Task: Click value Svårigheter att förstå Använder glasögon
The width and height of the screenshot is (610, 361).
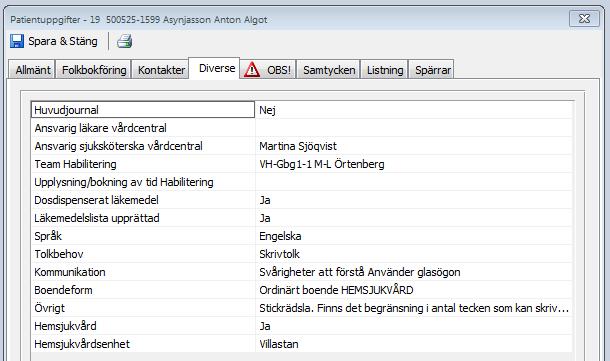Action: point(359,272)
